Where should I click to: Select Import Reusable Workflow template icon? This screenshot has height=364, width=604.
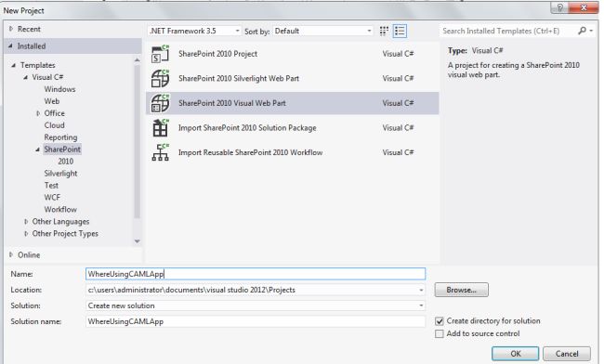click(x=160, y=152)
